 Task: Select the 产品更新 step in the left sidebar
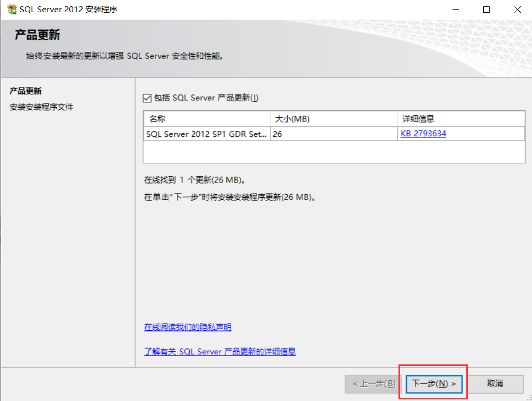tap(26, 91)
